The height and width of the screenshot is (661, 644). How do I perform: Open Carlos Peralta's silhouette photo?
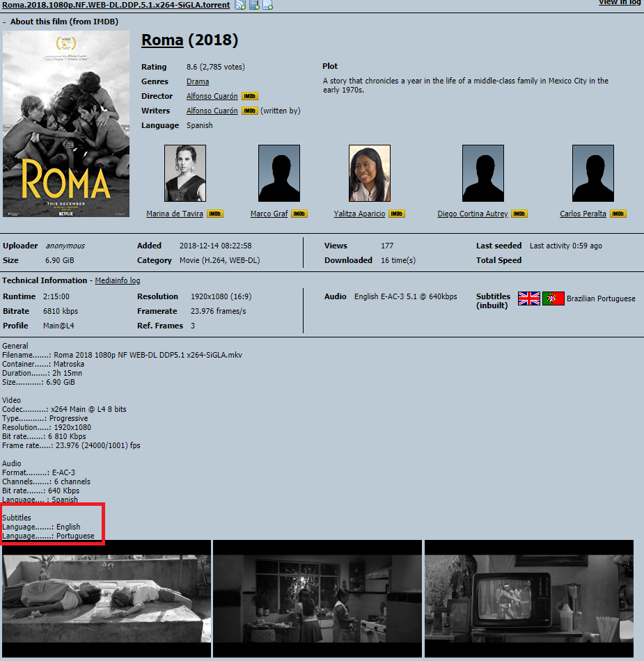[x=593, y=173]
